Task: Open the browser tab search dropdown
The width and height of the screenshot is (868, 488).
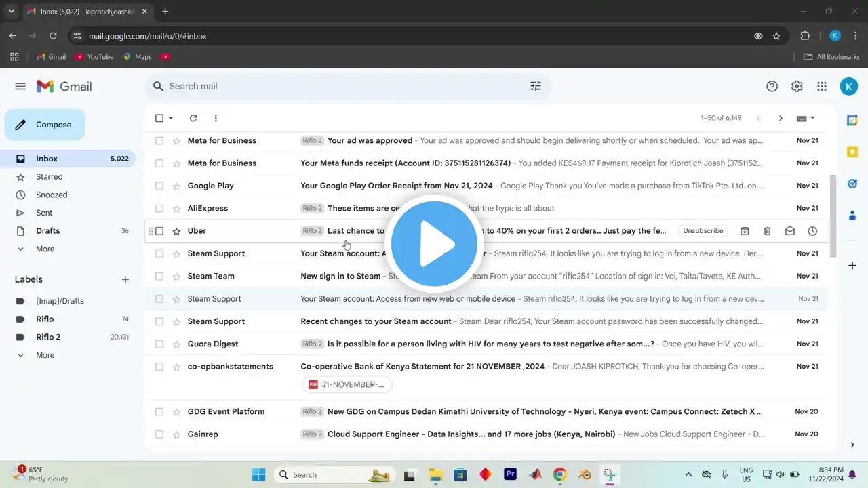Action: (x=11, y=12)
